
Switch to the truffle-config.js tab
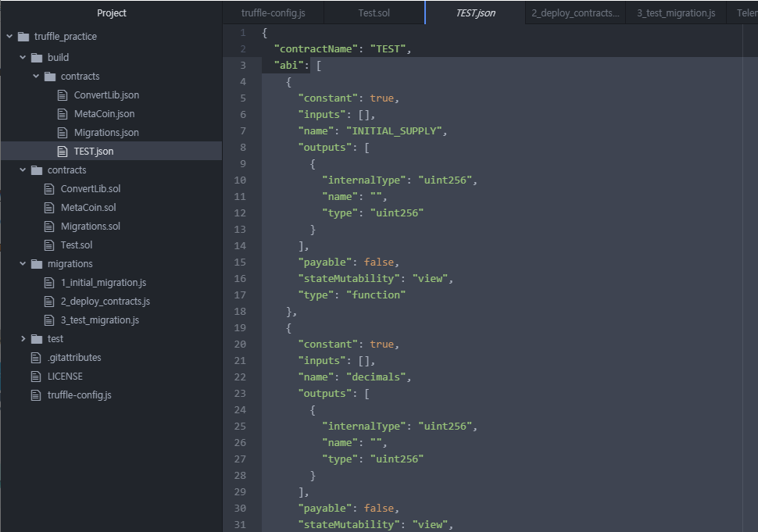tap(274, 13)
